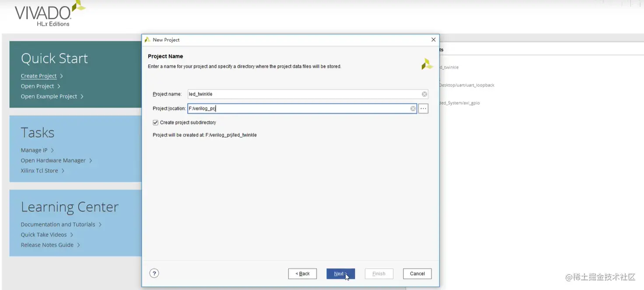
Task: Close the New Project dialog
Action: click(433, 40)
